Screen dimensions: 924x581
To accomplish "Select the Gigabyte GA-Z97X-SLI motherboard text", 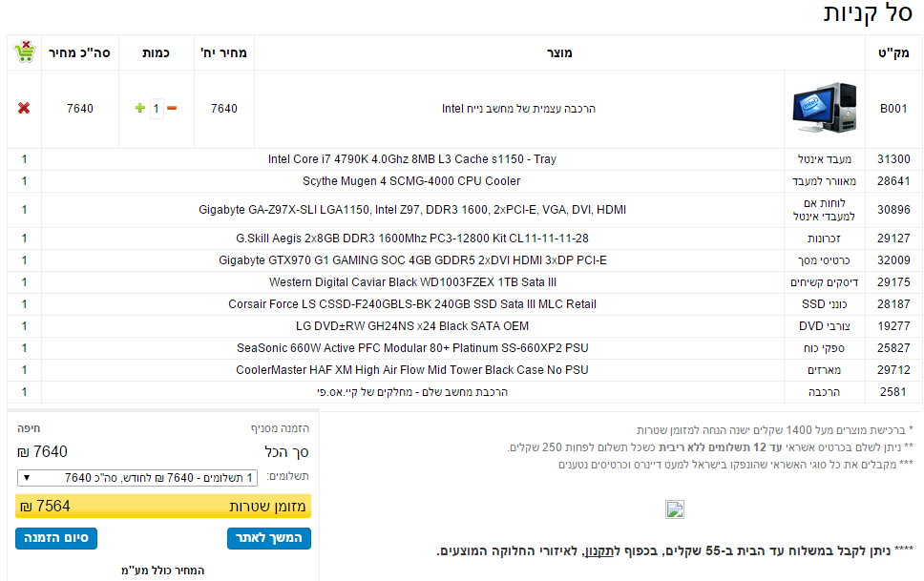I will pyautogui.click(x=412, y=210).
